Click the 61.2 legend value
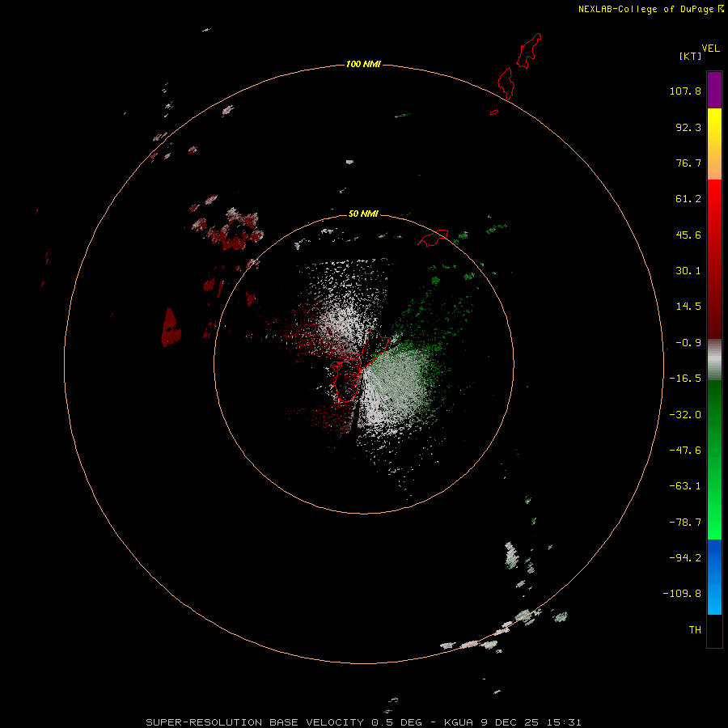Screen dimensions: 728x728 pyautogui.click(x=688, y=199)
